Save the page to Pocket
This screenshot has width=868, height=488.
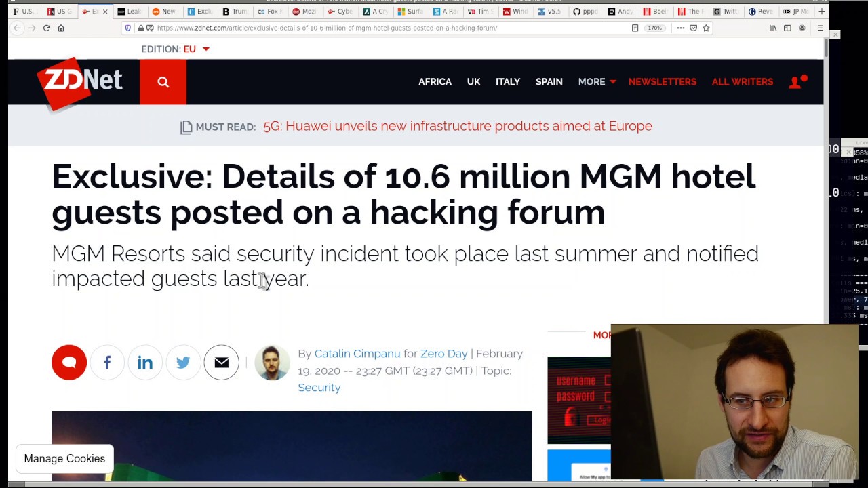click(693, 28)
